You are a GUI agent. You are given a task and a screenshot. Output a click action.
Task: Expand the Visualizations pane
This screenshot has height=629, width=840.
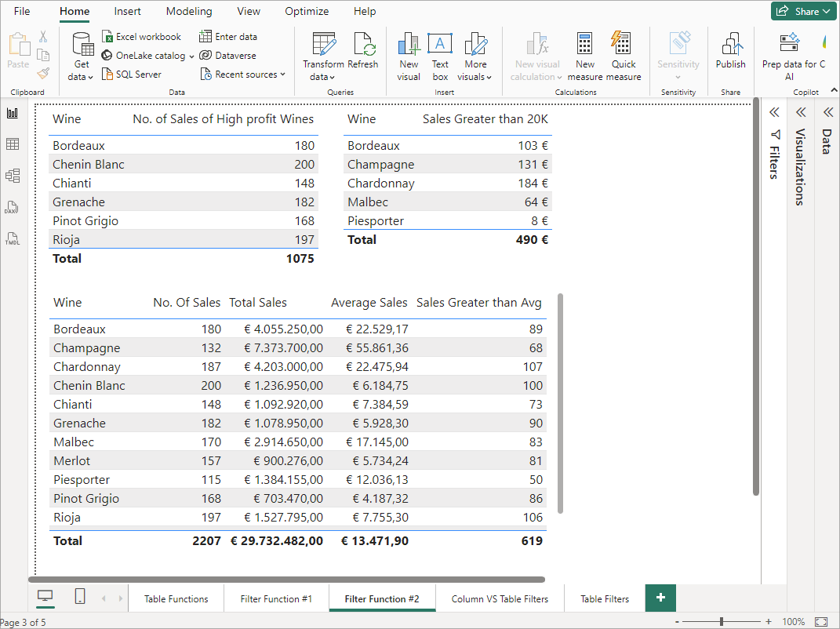tap(801, 113)
